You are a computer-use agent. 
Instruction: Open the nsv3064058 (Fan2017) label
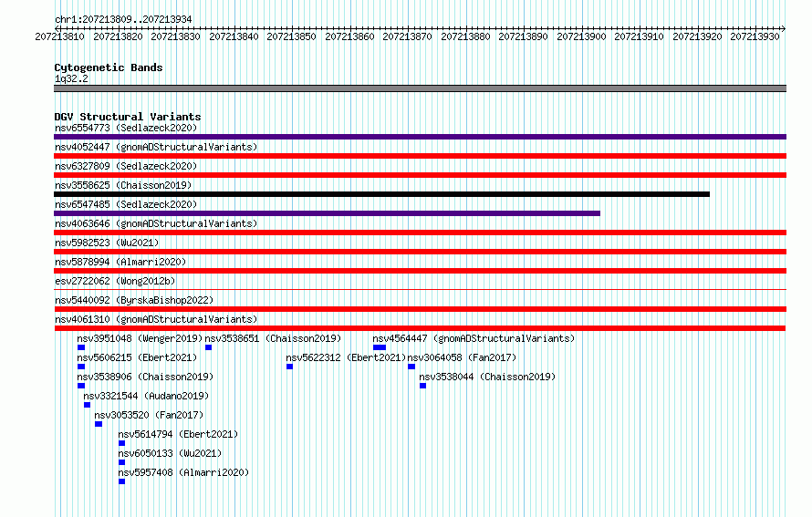tap(462, 357)
